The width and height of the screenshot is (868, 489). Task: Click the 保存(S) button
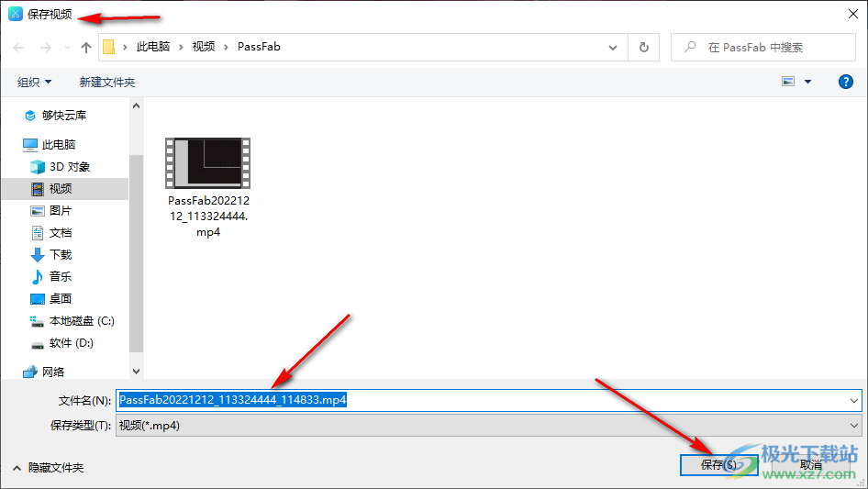point(718,464)
